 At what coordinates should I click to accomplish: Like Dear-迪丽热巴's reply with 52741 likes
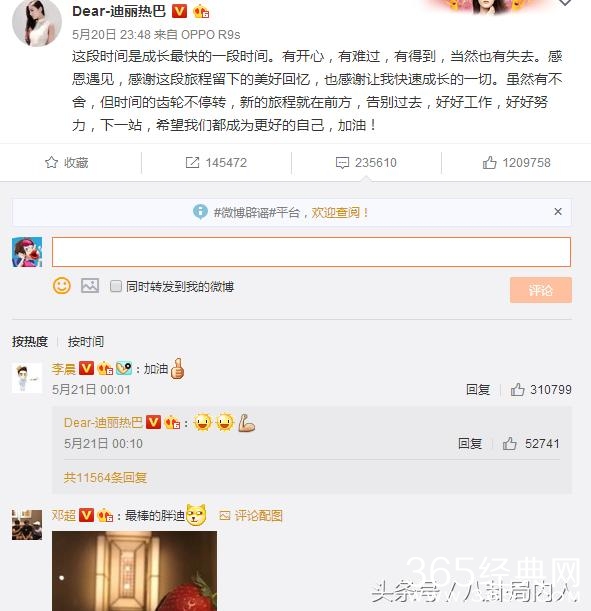coord(509,443)
